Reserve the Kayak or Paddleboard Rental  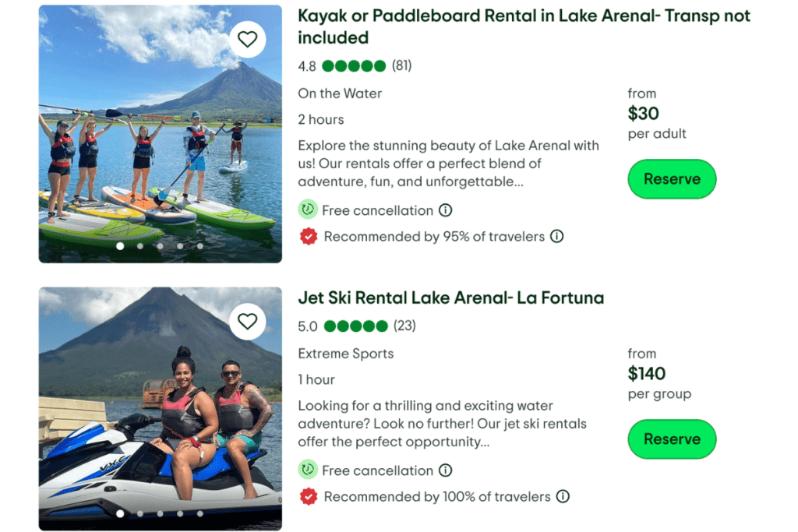[x=672, y=179]
